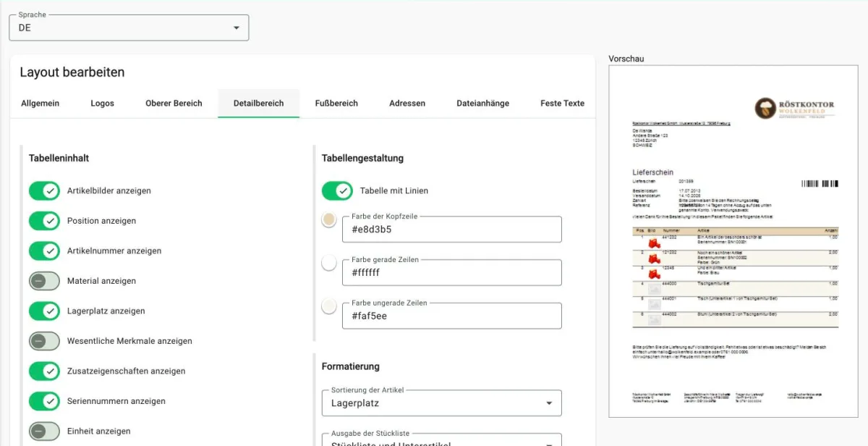Image resolution: width=868 pixels, height=446 pixels.
Task: Click the Vorschau label
Action: 626,59
